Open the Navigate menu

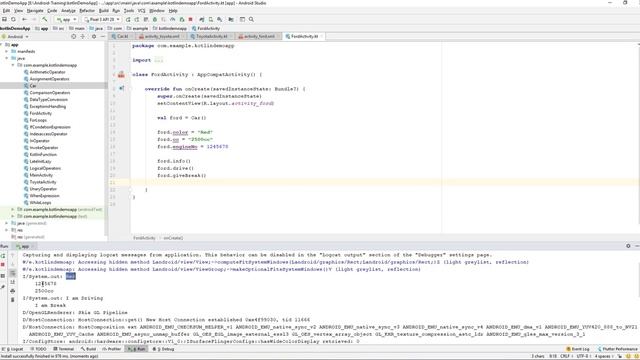[35, 11]
